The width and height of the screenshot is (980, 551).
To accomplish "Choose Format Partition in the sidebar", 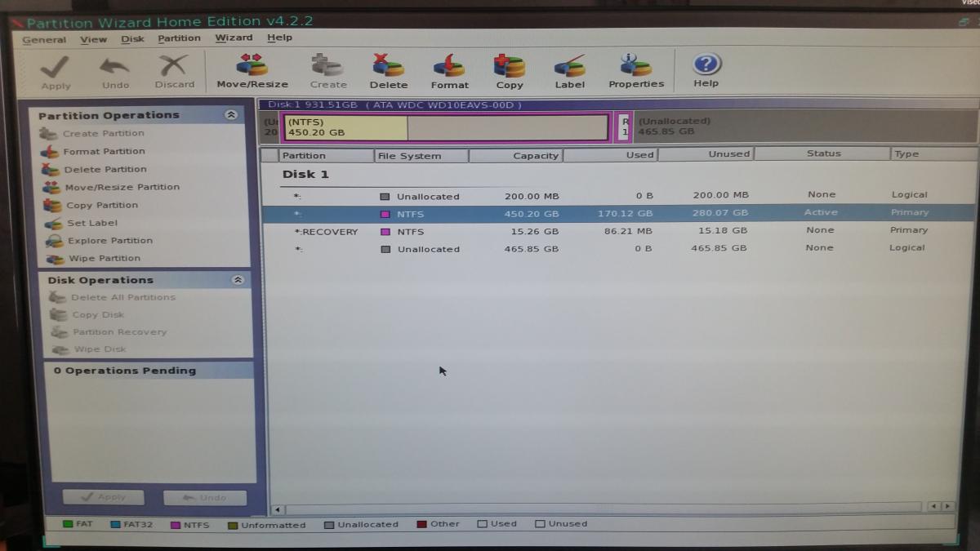I will [104, 151].
